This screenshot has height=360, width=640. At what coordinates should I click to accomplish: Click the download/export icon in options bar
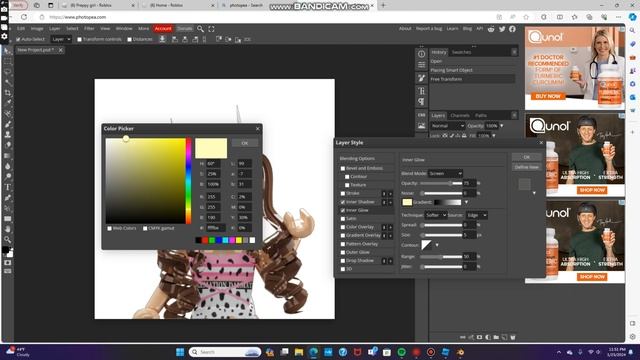coord(162,39)
